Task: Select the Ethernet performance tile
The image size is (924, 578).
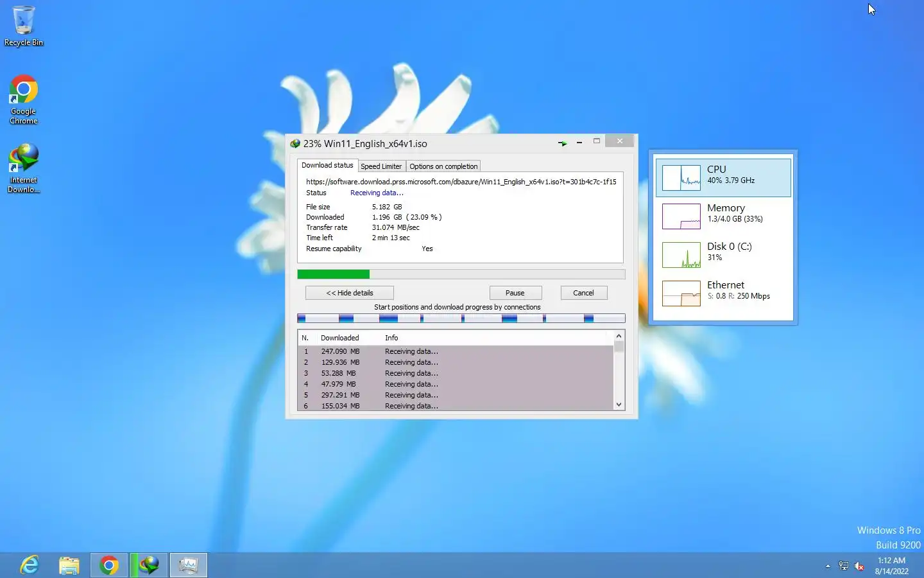Action: tap(723, 293)
